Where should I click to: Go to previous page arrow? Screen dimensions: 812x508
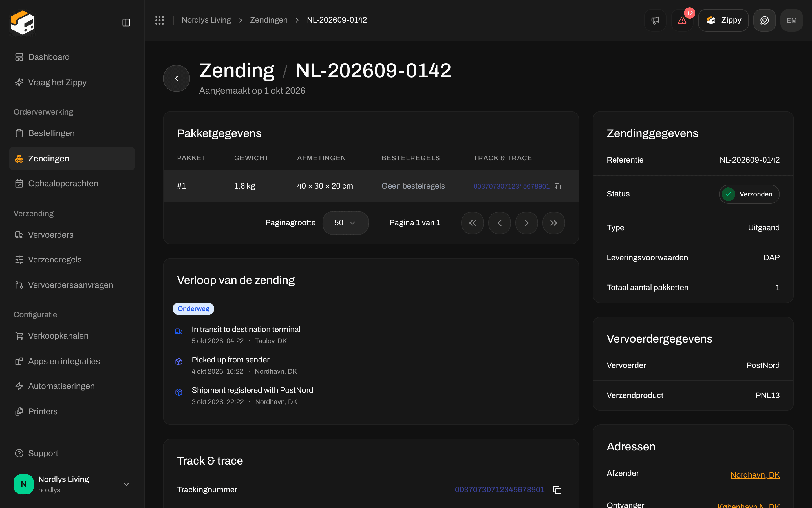click(x=499, y=223)
